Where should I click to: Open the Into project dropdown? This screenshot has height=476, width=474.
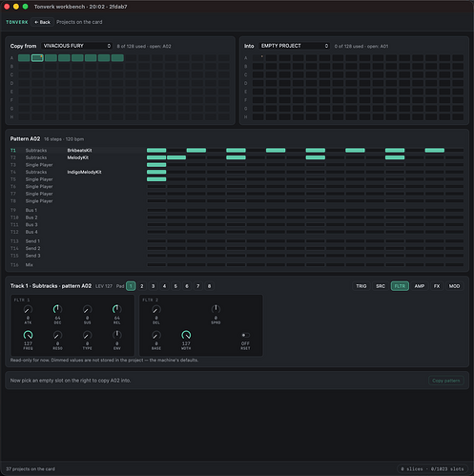click(294, 46)
